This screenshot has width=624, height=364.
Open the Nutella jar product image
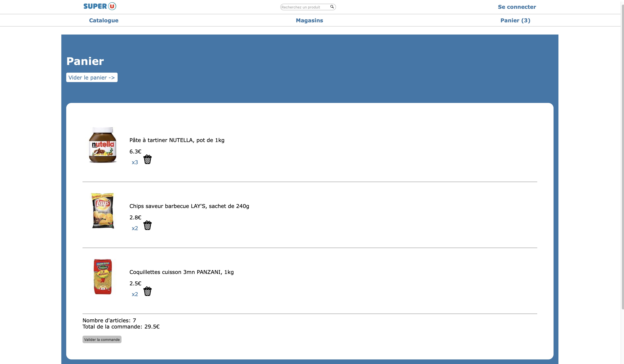pyautogui.click(x=103, y=145)
